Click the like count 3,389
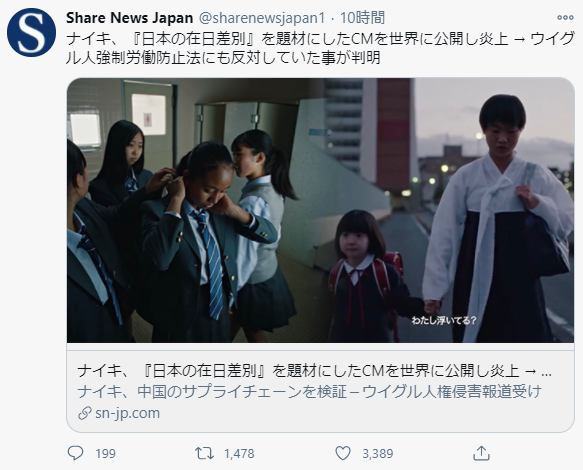Screen dimensions: 583x470 [x=378, y=454]
